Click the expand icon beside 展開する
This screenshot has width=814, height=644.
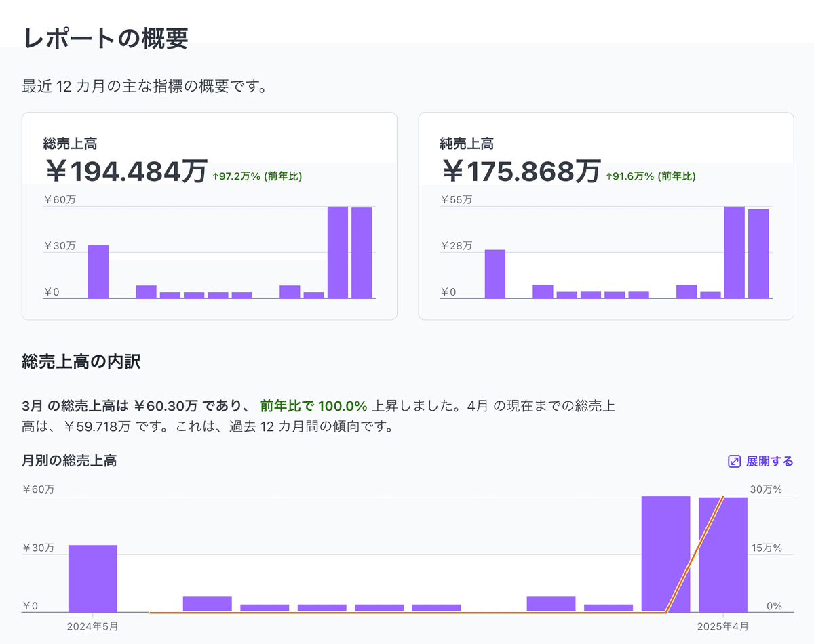[x=734, y=461]
